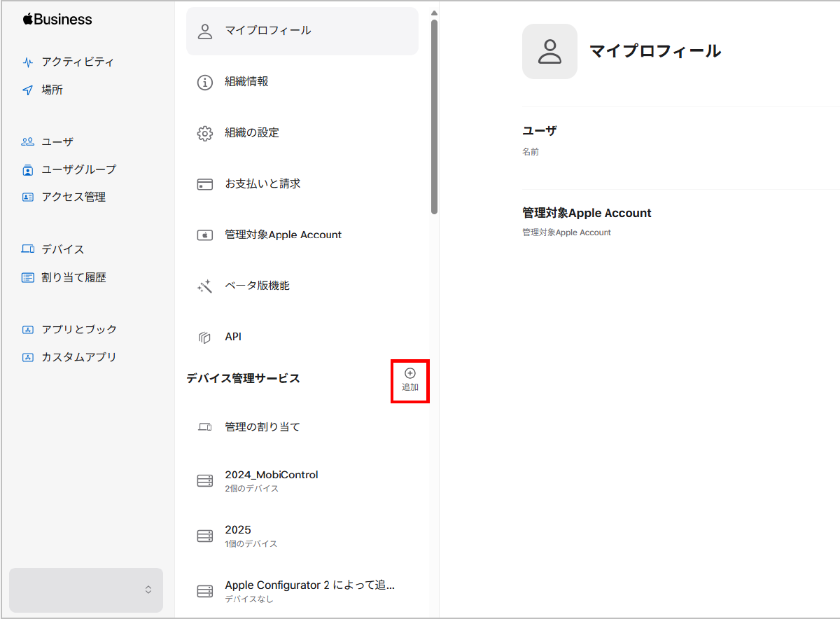Image resolution: width=840 pixels, height=619 pixels.
Task: Click the Apple Configurator 2 server icon
Action: (205, 592)
